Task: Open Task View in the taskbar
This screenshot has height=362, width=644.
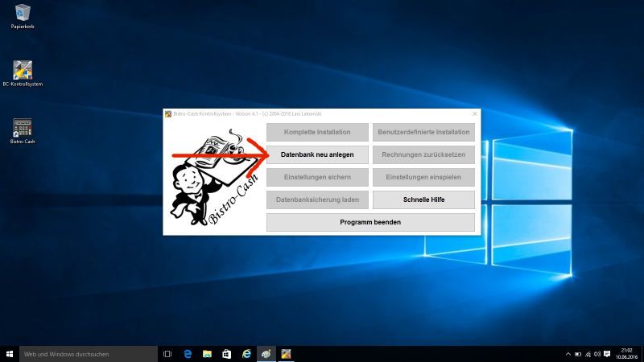Action: 167,354
